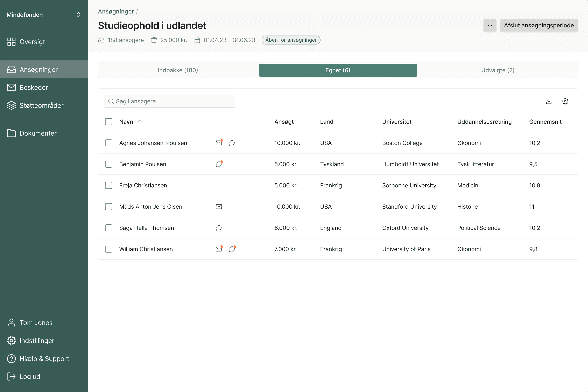Toggle the select-all checkbox in table header
The width and height of the screenshot is (588, 392).
click(x=108, y=122)
